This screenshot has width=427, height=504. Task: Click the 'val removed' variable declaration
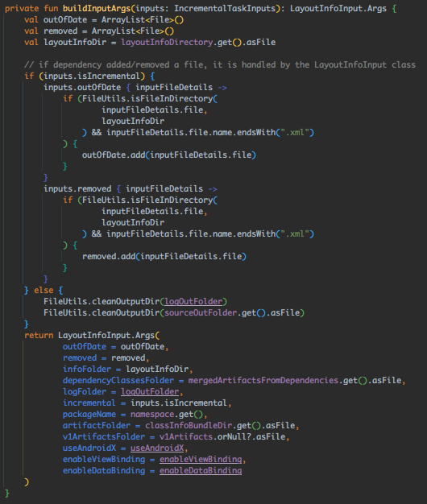tap(51, 31)
